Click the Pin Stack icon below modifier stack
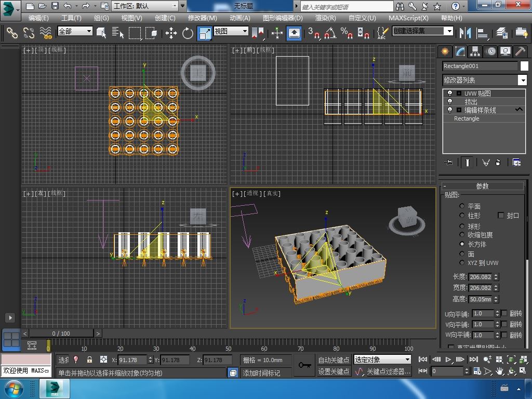This screenshot has width=532, height=399. (449, 163)
